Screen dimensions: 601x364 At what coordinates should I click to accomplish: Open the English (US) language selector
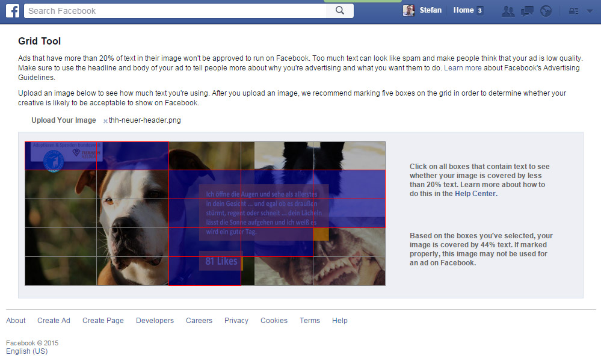point(26,351)
